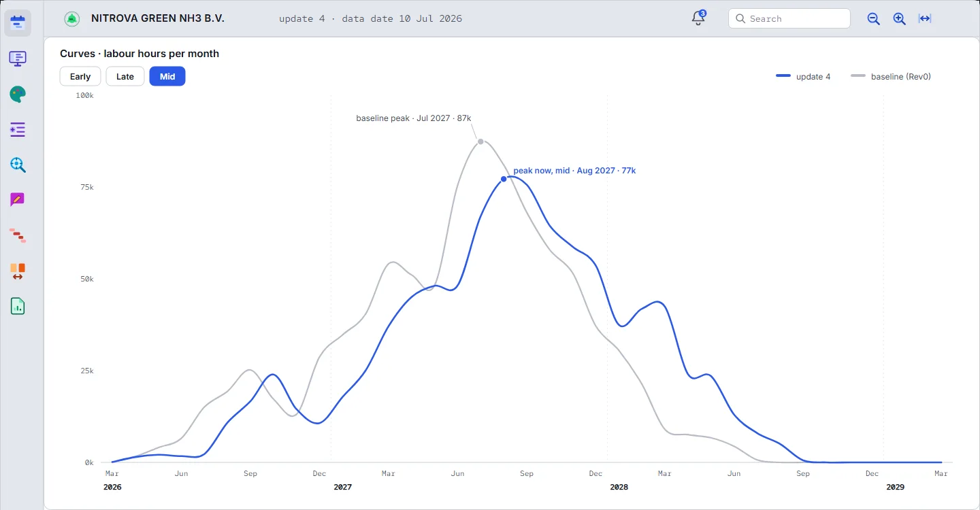This screenshot has height=510, width=980.
Task: Click the baseline peak Jul 2027 marker dot
Action: tap(480, 141)
